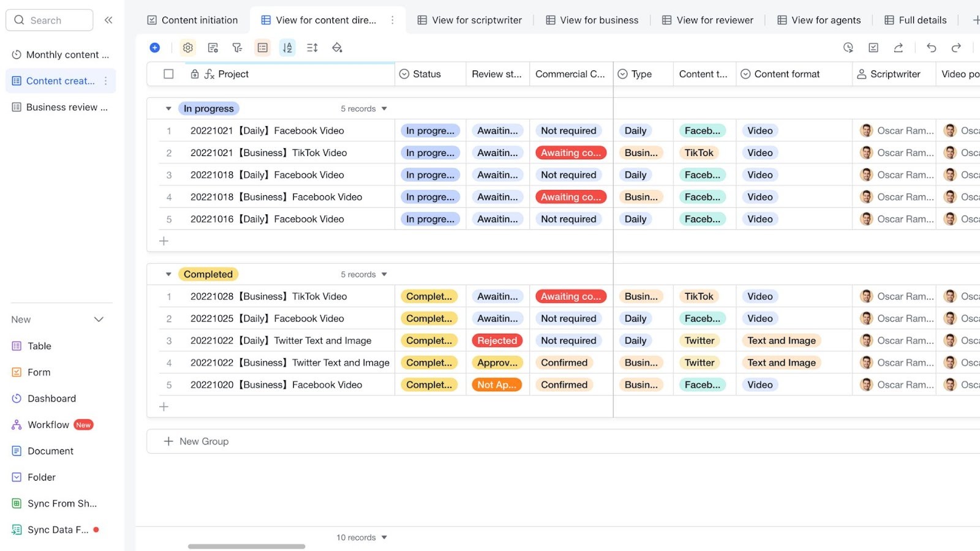Check row 1 of the In progress group
Viewport: 980px width, 551px height.
(168, 130)
